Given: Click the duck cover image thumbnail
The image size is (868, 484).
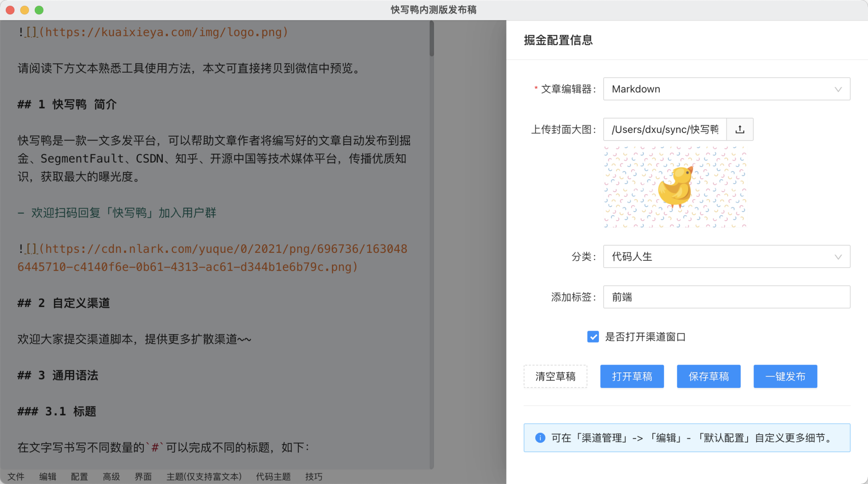Looking at the screenshot, I should (676, 186).
